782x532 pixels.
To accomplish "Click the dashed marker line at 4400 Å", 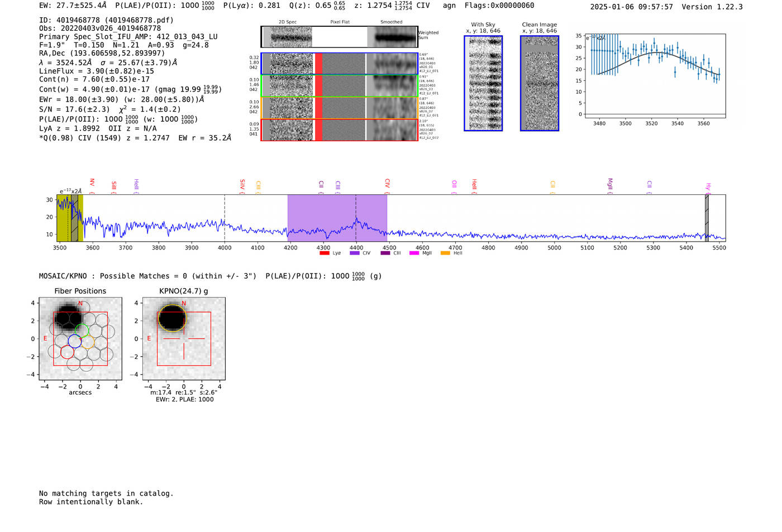I will (x=356, y=218).
